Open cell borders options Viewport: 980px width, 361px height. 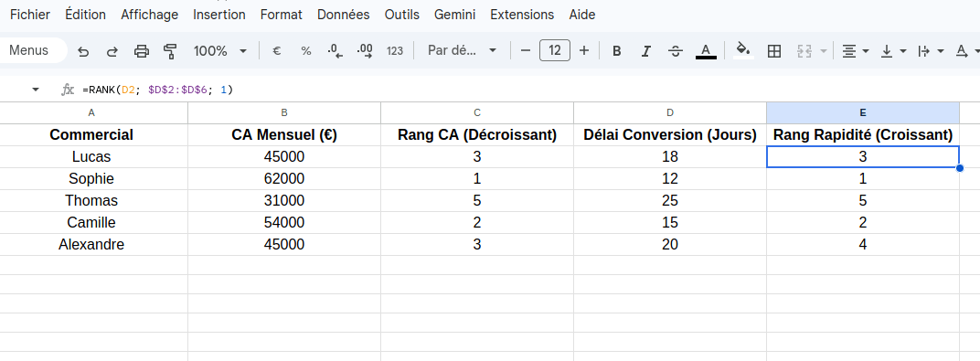pos(773,51)
